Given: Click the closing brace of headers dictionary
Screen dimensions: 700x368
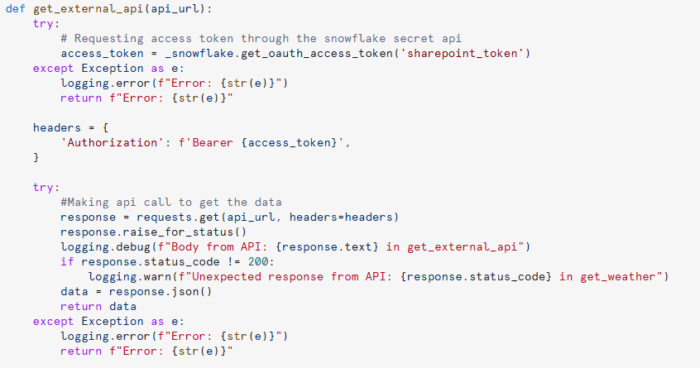Looking at the screenshot, I should click(x=36, y=158).
